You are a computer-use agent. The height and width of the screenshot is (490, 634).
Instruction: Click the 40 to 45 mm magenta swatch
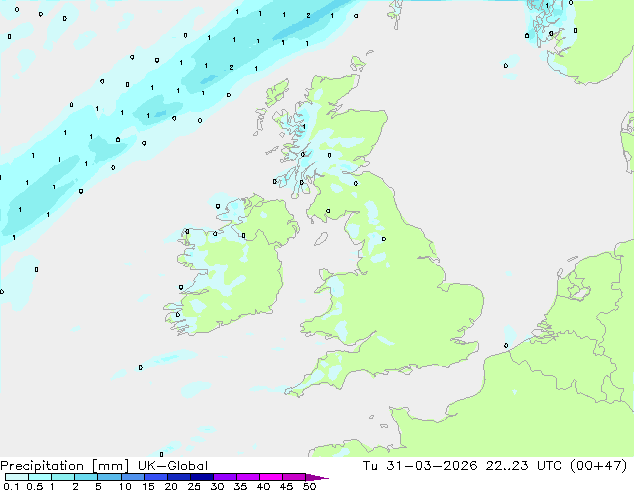click(x=271, y=477)
